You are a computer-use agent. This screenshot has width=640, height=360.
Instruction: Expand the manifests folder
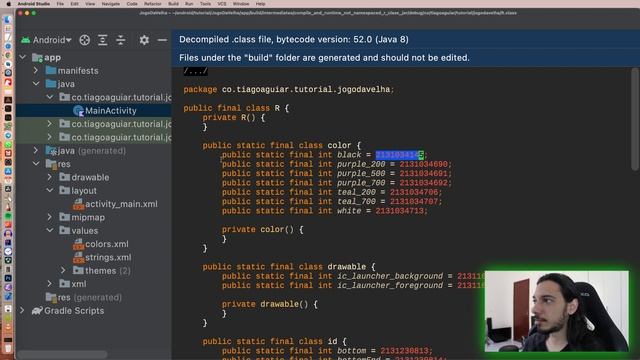(x=36, y=71)
